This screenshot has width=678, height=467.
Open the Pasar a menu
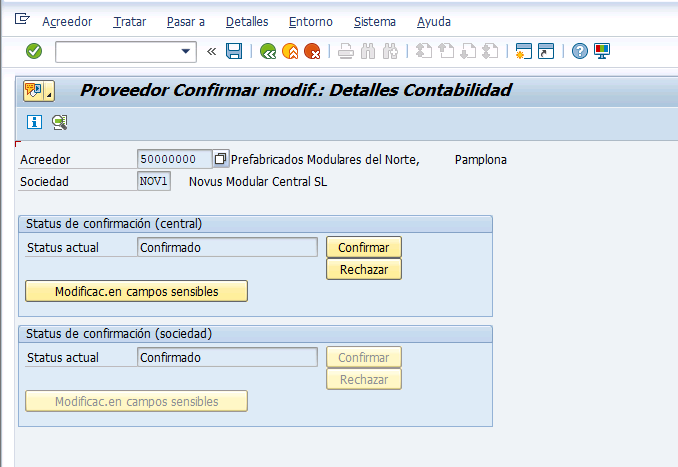[186, 22]
